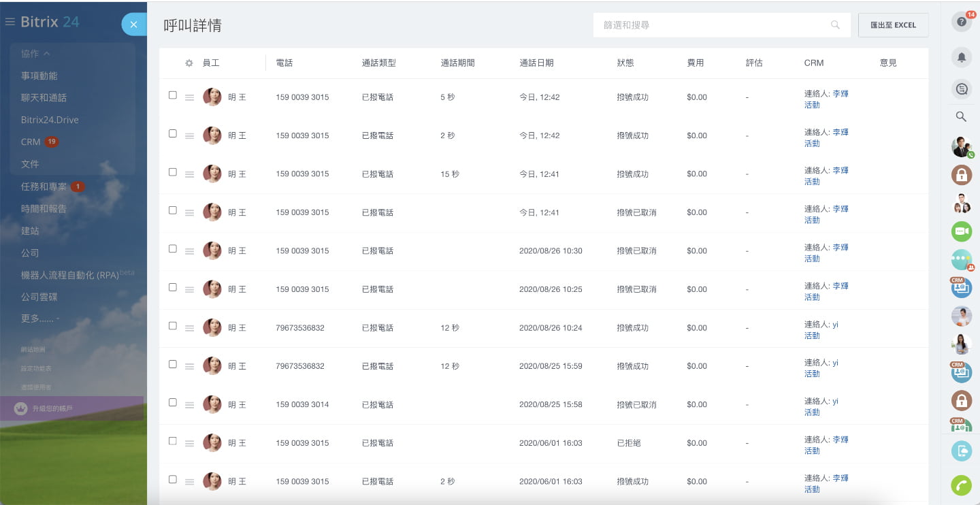Collapse the 協作 section in left menu
Screen dimensions: 980x505
coord(35,54)
